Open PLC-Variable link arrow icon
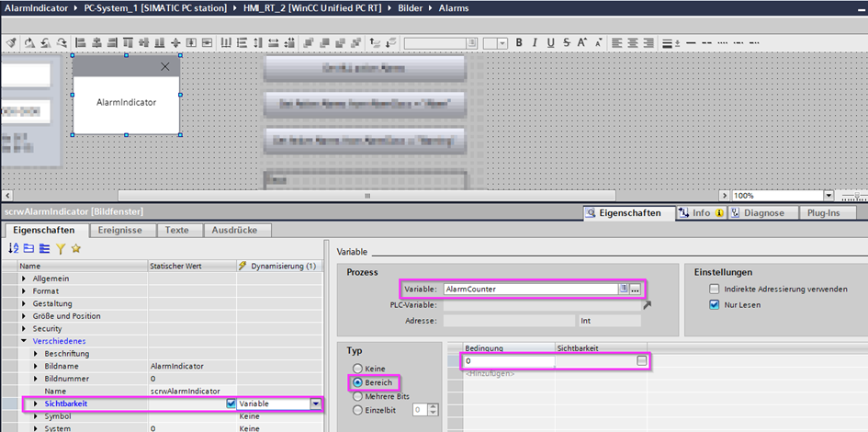This screenshot has height=432, width=868. click(648, 304)
